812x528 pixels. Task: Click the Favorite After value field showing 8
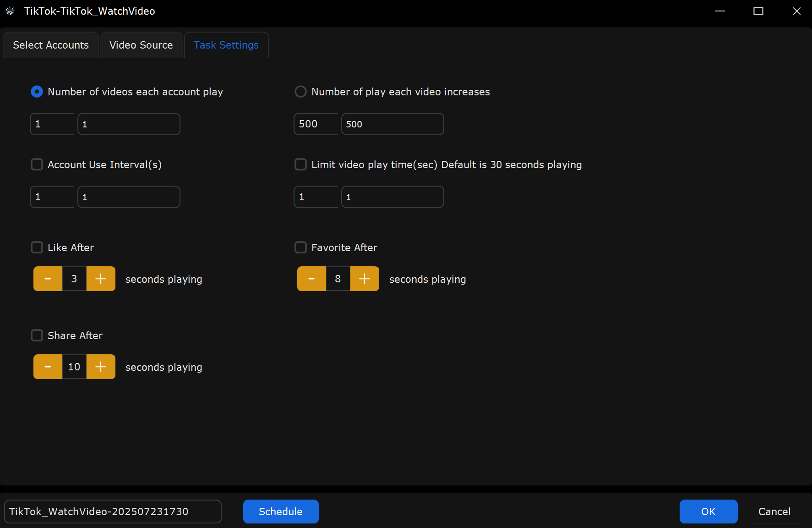coord(338,279)
